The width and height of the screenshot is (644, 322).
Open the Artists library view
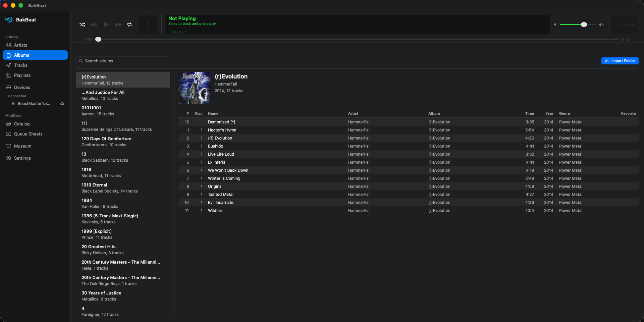point(35,45)
